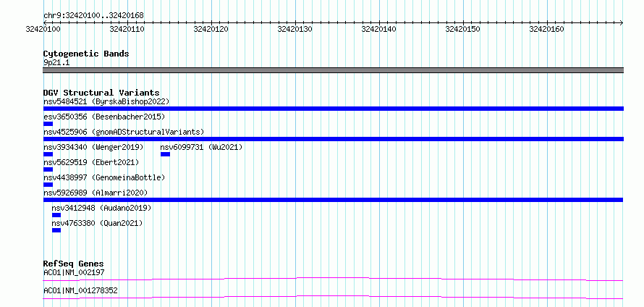This screenshot has width=644, height=307.
Task: Click ruler position 32420120
Action: tap(211, 29)
